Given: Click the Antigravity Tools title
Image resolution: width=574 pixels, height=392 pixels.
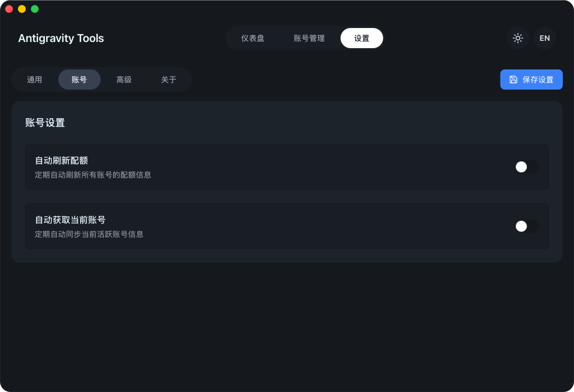Looking at the screenshot, I should (61, 38).
